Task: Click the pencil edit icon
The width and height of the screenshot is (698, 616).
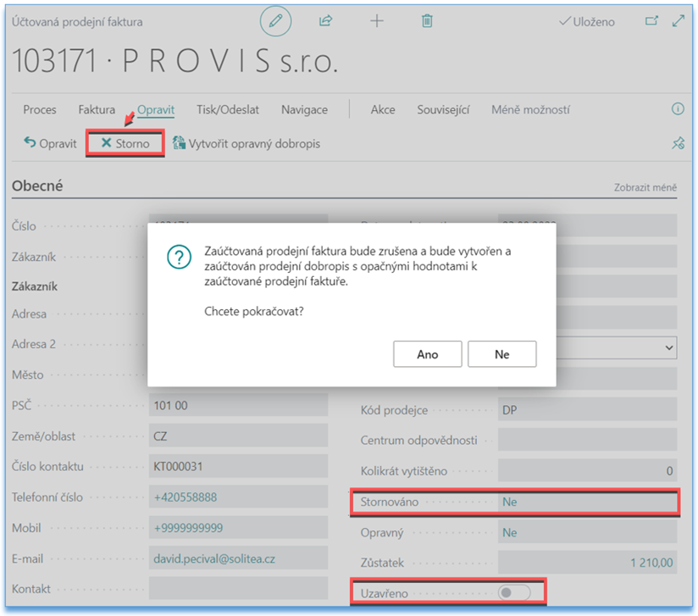Action: (x=274, y=22)
